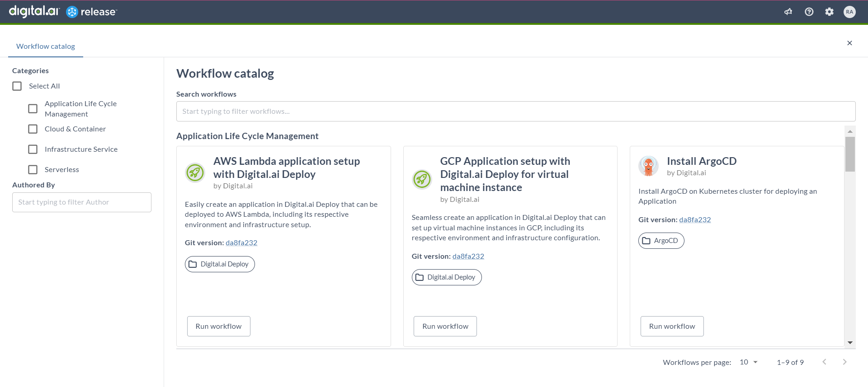Click the Install ArgoCD card title

tap(702, 161)
